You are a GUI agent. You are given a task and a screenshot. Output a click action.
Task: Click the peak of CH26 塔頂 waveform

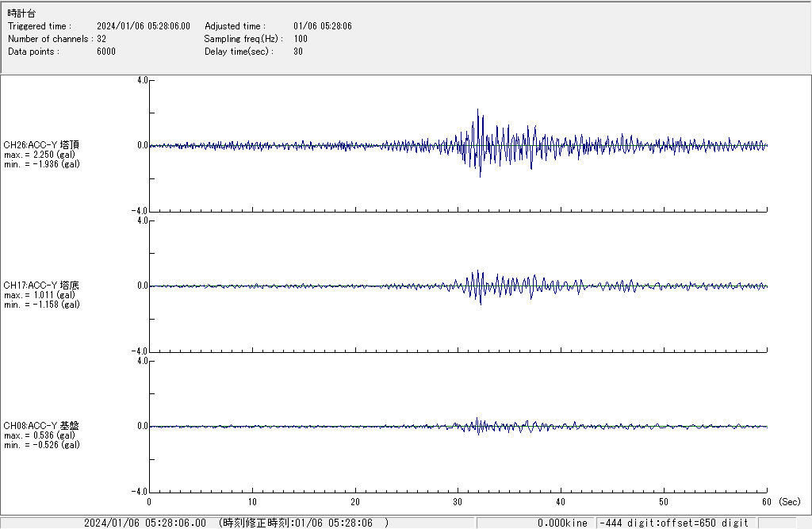[478, 110]
